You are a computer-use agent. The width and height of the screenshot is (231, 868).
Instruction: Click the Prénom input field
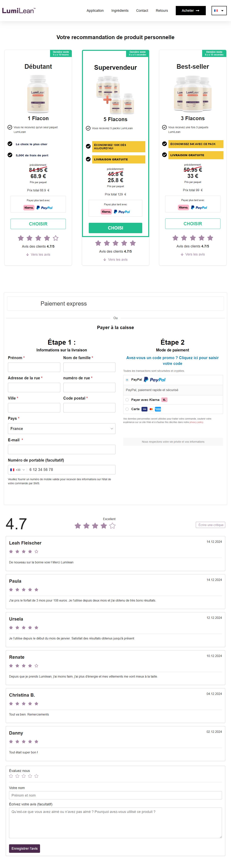pyautogui.click(x=34, y=367)
